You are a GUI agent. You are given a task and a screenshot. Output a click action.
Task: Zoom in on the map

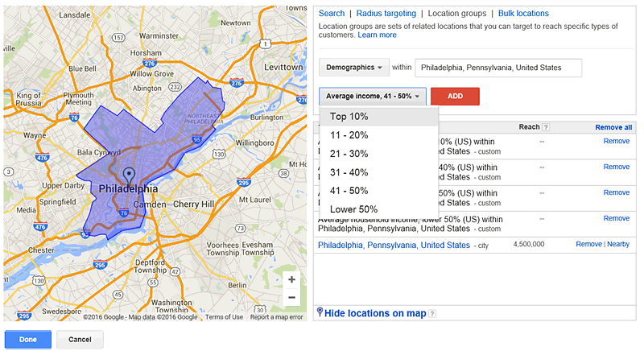(x=291, y=280)
